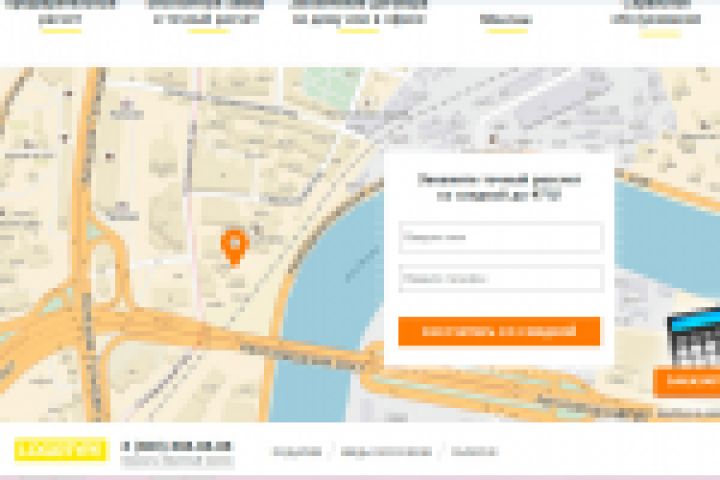Viewport: 720px width, 480px height.
Task: Click the yellow logo in the footer
Action: tap(61, 450)
